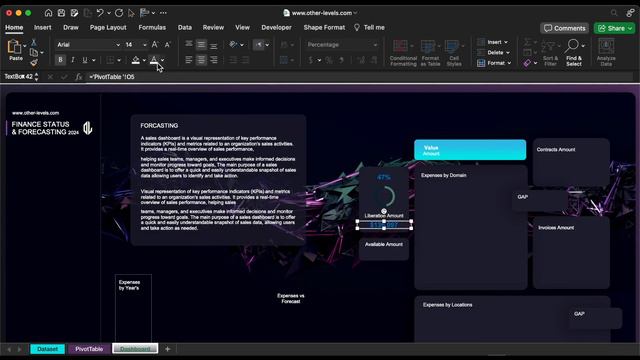The image size is (640, 360).
Task: Open Find & Select
Action: (573, 53)
